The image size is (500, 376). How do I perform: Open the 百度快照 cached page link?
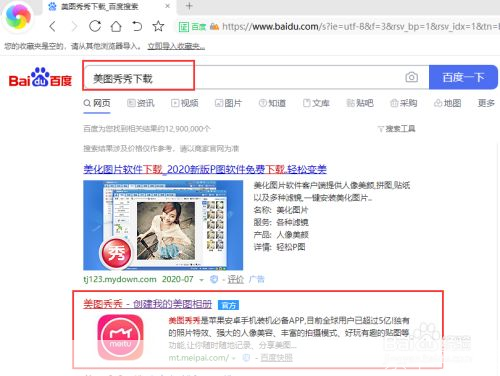pyautogui.click(x=276, y=358)
